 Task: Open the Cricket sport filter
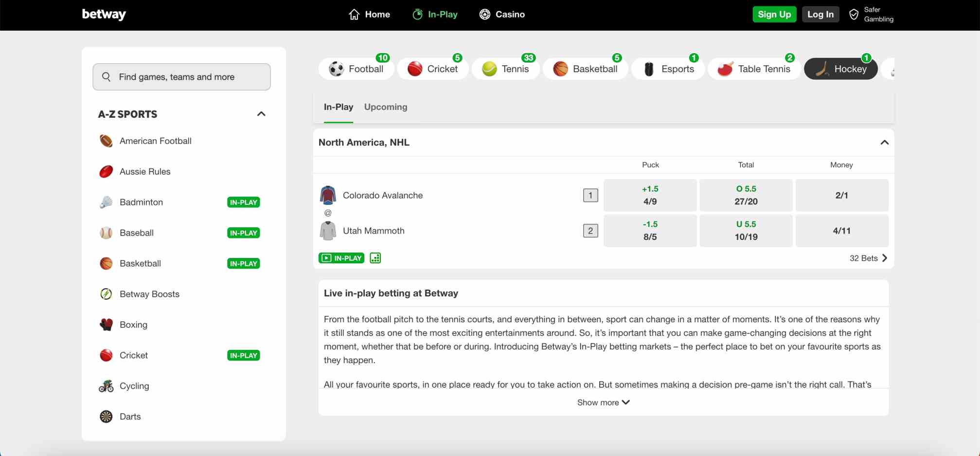[433, 69]
